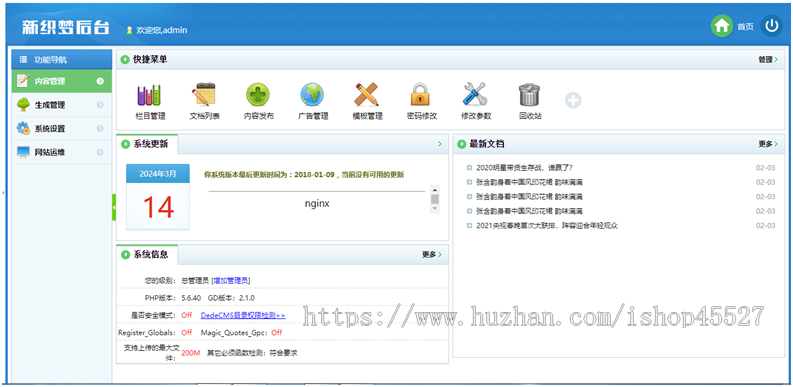Open the 修改参数 tools icon
793x387 pixels.
475,95
